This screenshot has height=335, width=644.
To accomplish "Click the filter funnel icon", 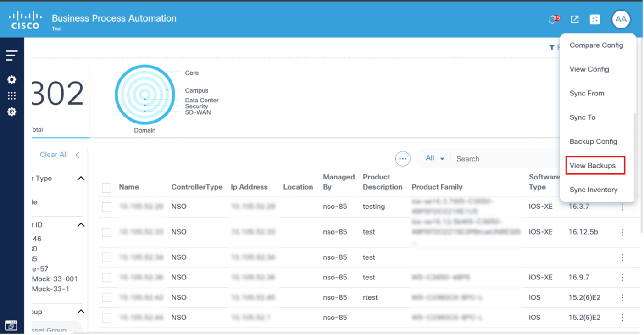I will tap(552, 47).
